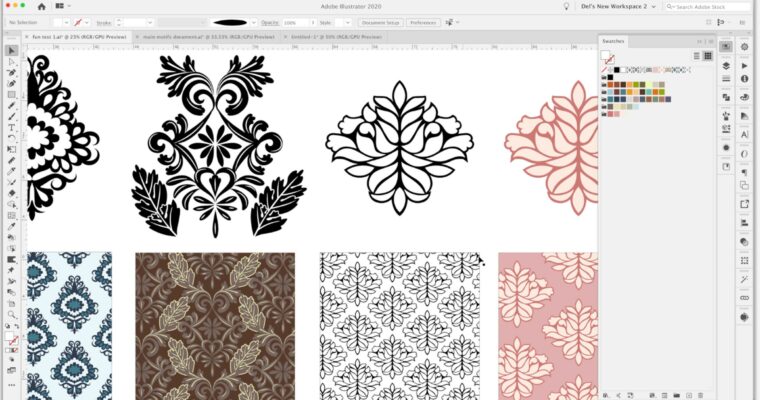Image resolution: width=760 pixels, height=400 pixels.
Task: Click the opacity 100% field
Action: coord(296,22)
